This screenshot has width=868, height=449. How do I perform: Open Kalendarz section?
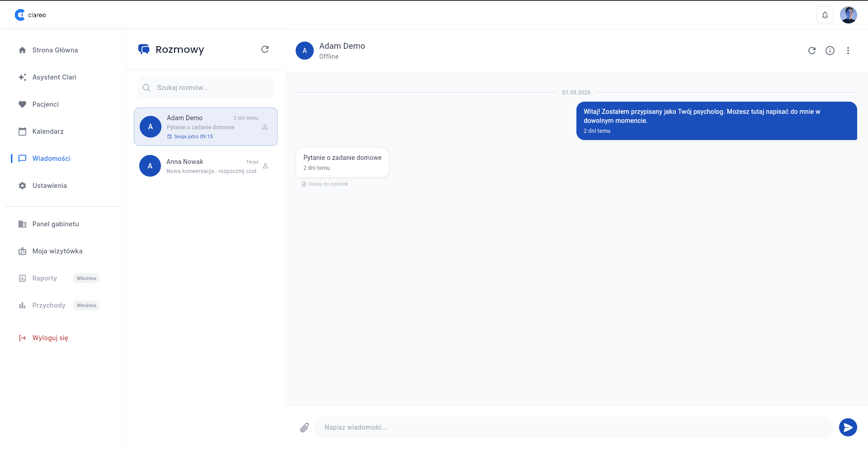tap(48, 131)
